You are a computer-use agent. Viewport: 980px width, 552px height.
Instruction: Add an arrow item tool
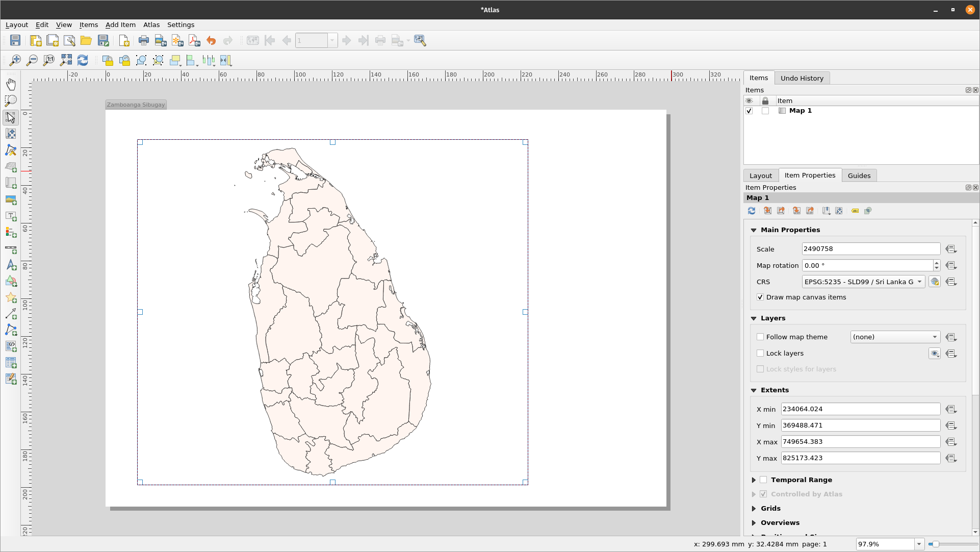11,314
